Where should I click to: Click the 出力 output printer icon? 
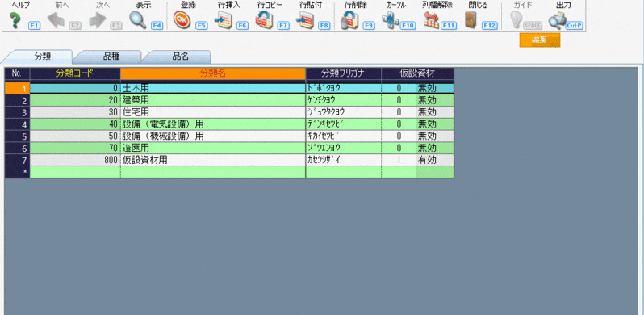[558, 20]
